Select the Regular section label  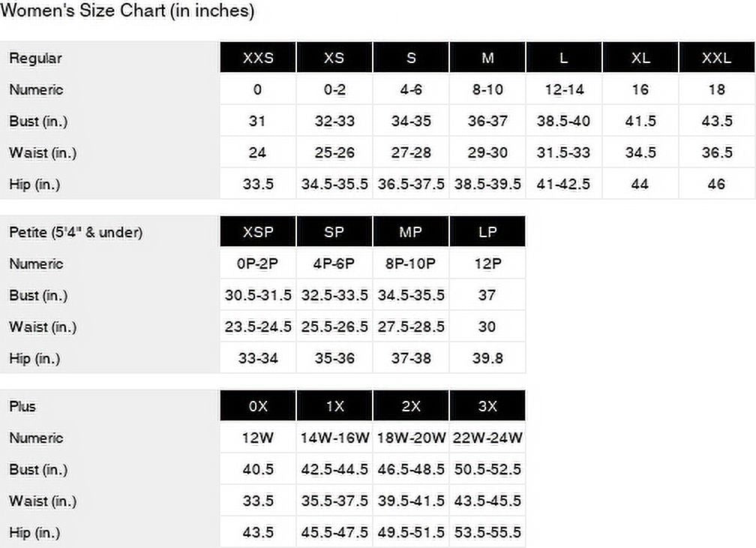(x=35, y=58)
